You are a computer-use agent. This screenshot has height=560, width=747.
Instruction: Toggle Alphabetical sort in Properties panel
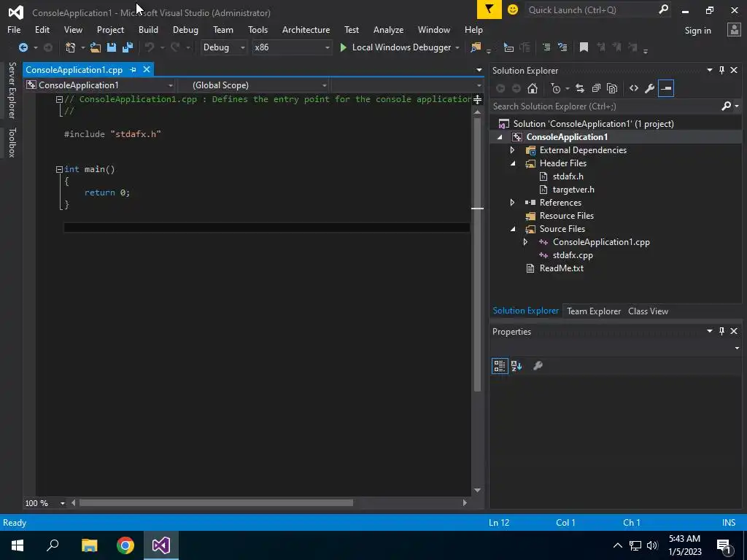click(x=516, y=366)
